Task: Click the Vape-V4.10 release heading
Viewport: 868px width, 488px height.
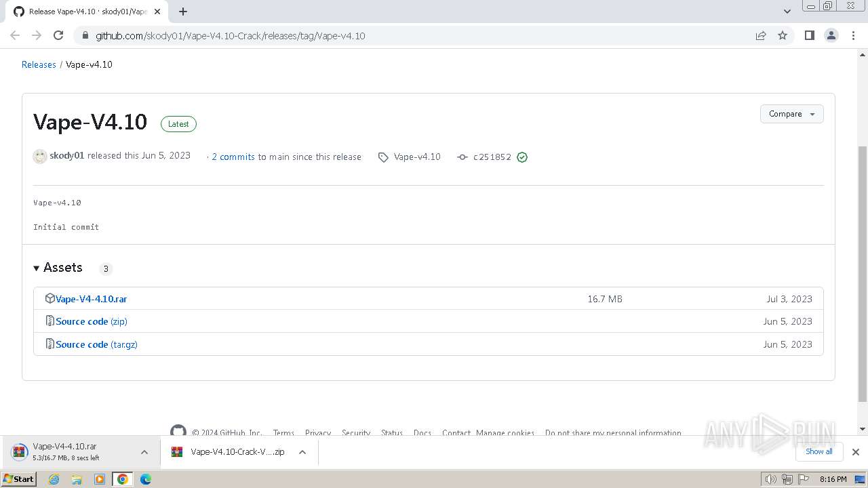Action: pos(90,122)
